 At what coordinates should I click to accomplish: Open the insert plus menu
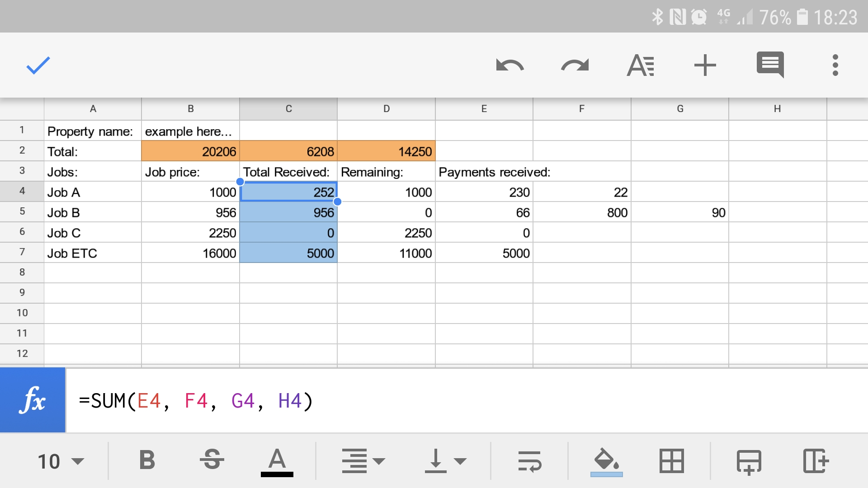(x=705, y=66)
